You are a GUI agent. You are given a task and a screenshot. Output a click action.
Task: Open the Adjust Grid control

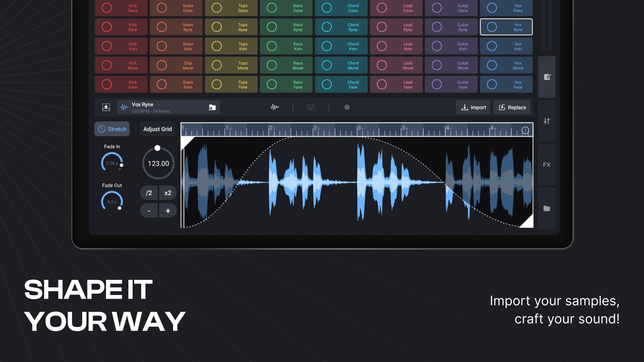(x=157, y=129)
